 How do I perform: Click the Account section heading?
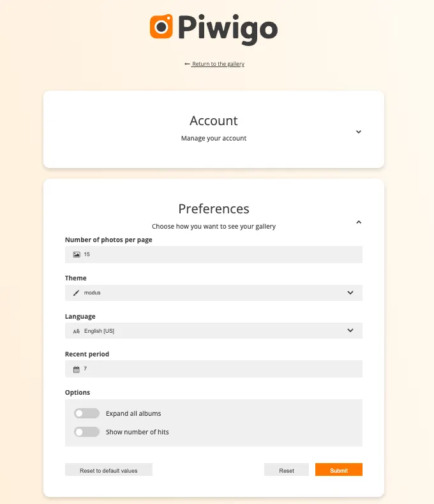pos(214,121)
